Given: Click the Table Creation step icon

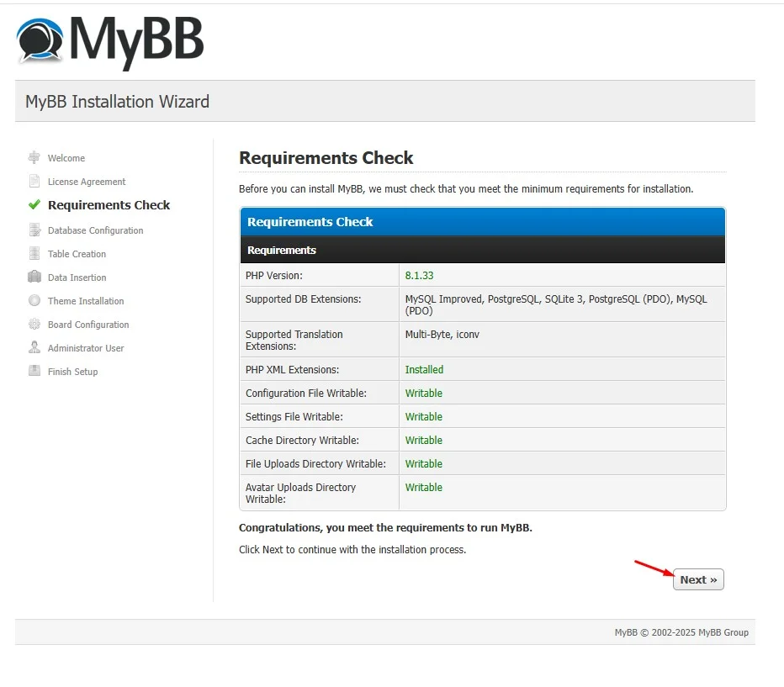Looking at the screenshot, I should [x=34, y=253].
